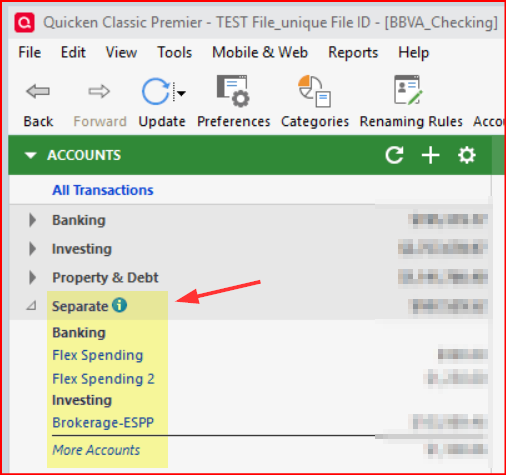Open the Categories toolbar icon

tap(314, 91)
